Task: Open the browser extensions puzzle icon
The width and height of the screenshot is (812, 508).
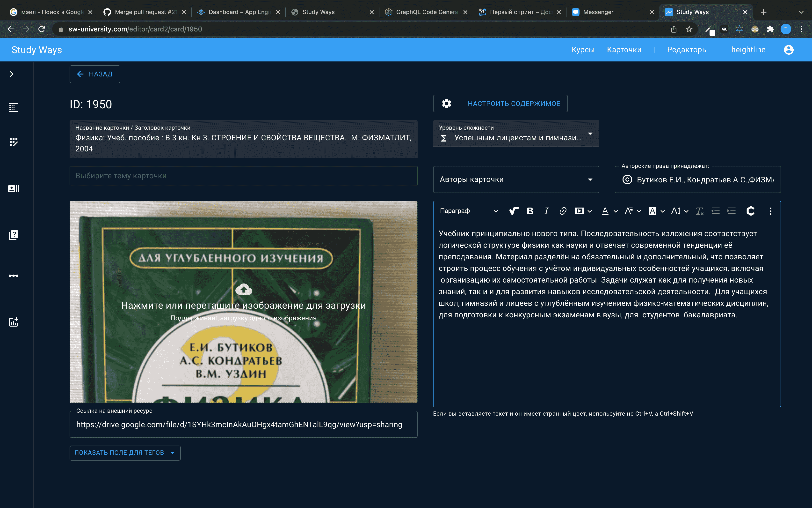Action: click(770, 29)
